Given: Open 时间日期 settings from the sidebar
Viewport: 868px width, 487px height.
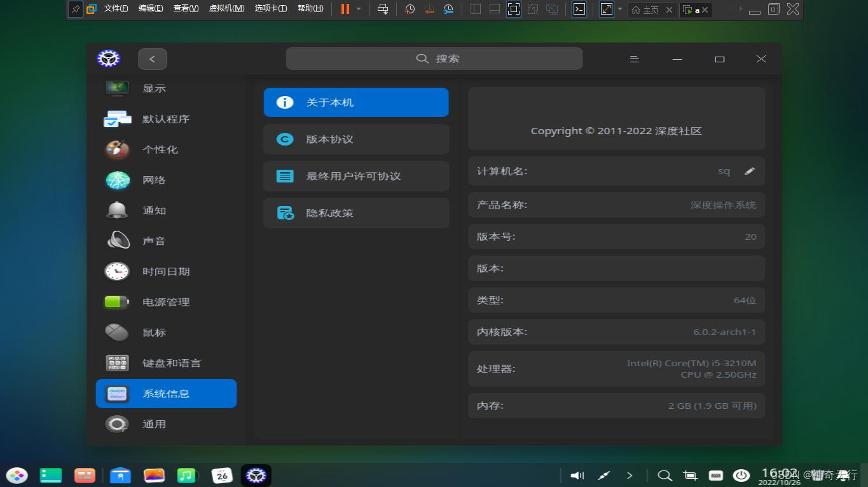Looking at the screenshot, I should [166, 271].
